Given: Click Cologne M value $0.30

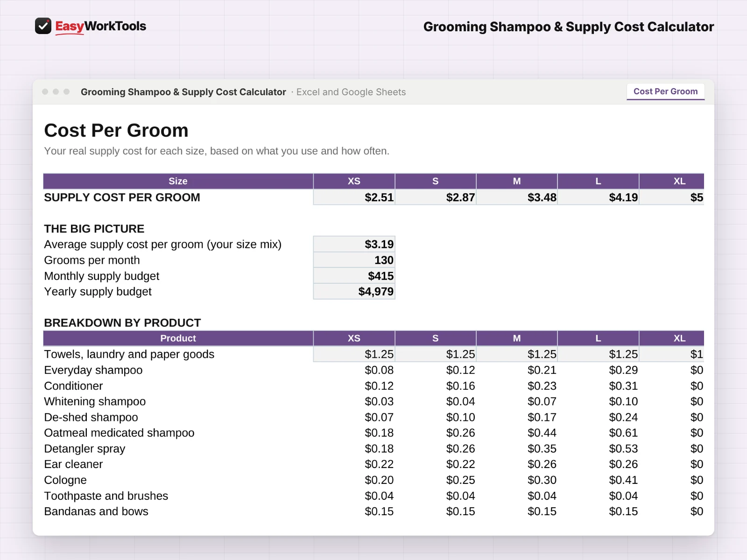Looking at the screenshot, I should point(542,480).
